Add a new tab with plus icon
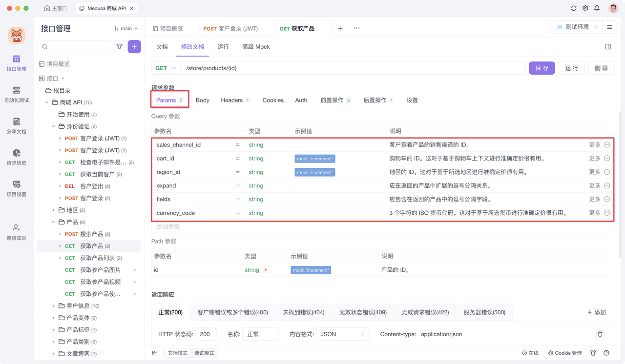 [340, 28]
